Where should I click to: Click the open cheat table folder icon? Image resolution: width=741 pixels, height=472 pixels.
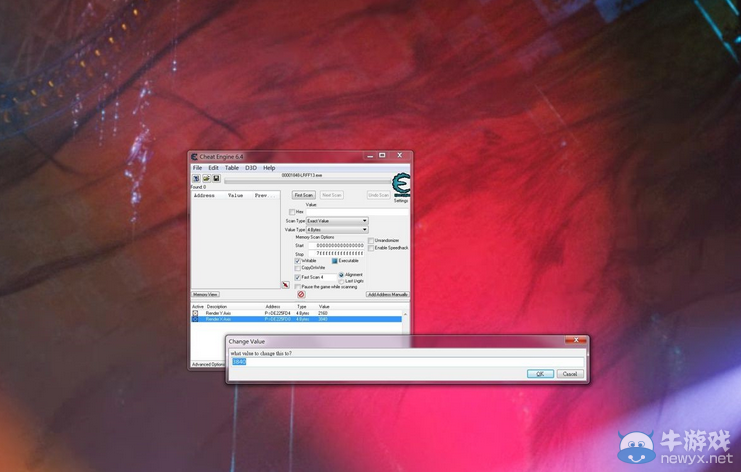point(206,179)
